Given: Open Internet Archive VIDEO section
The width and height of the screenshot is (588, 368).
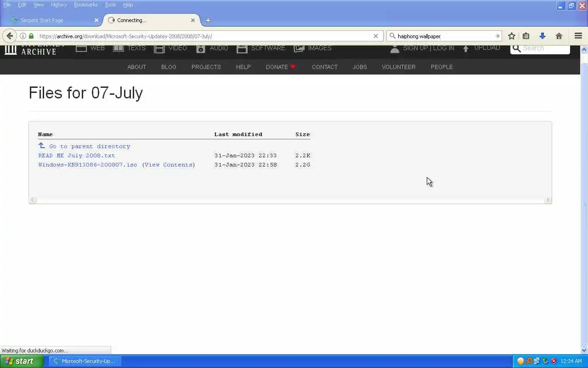Looking at the screenshot, I should [x=170, y=48].
